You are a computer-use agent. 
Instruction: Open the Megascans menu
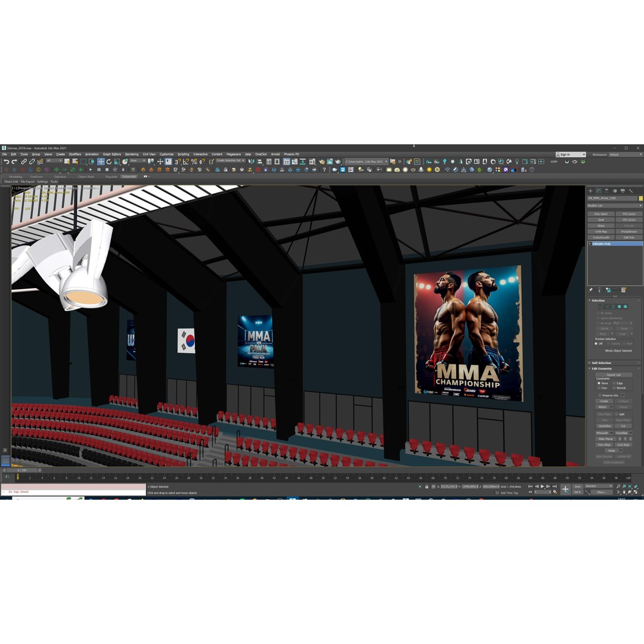coord(233,154)
